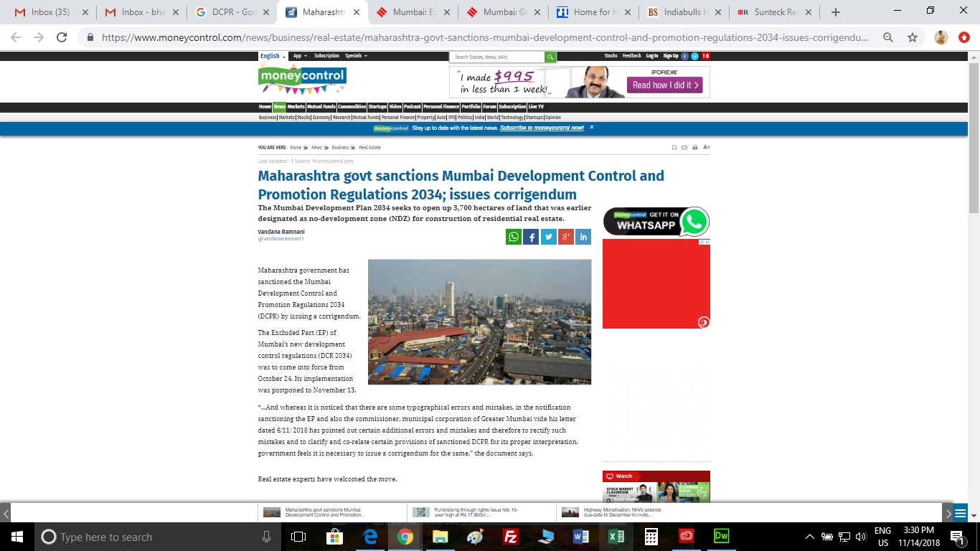Open the Portfolio nav item
980x551 pixels.
tap(471, 107)
